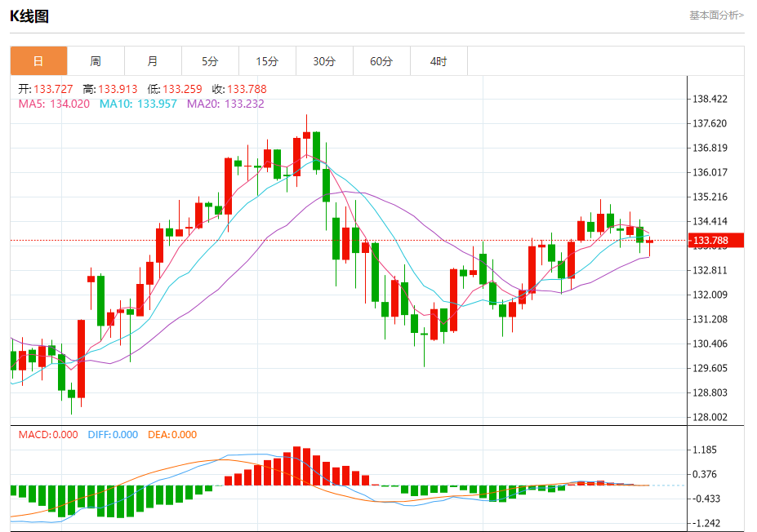Viewport: 757px width, 532px height.
Task: Click the 128.002 price axis label
Action: point(710,417)
